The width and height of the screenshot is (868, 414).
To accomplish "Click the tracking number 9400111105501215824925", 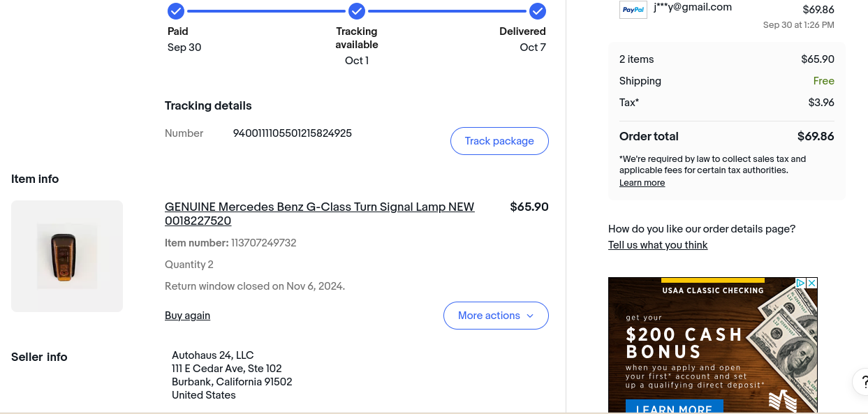I will [x=292, y=133].
